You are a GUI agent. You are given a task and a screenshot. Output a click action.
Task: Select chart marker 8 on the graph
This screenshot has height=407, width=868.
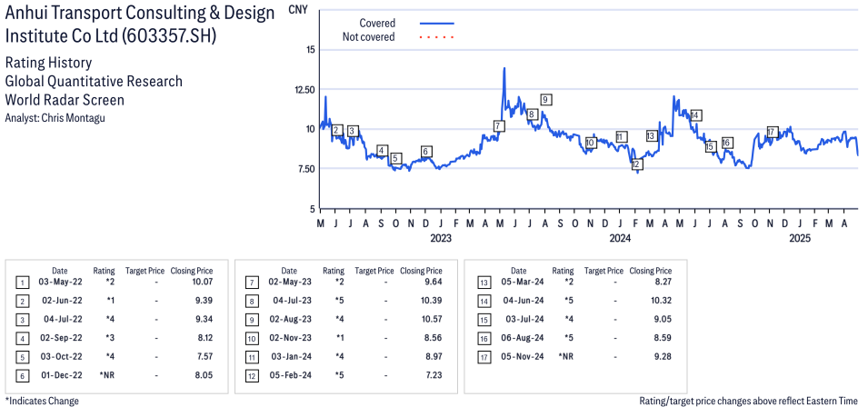tap(532, 114)
